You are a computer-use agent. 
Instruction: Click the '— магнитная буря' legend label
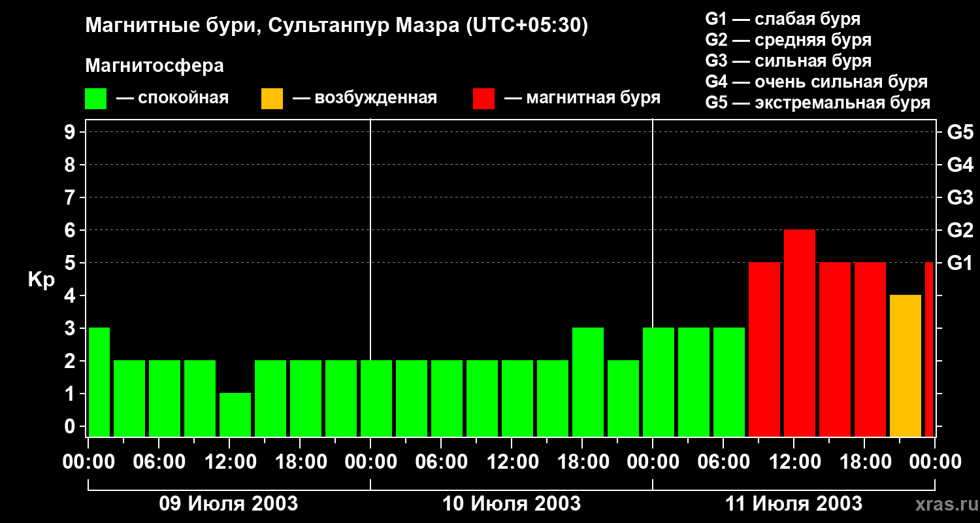click(582, 98)
